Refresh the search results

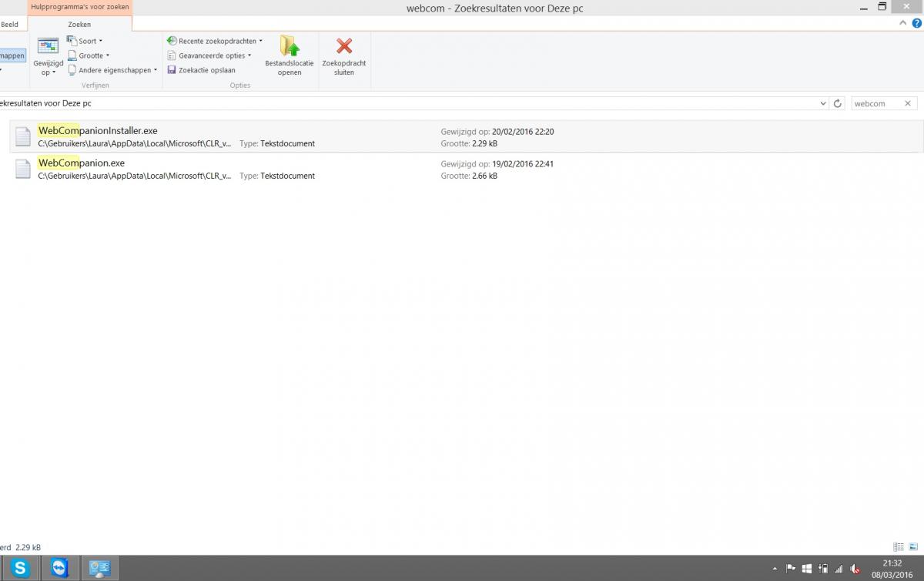point(839,103)
